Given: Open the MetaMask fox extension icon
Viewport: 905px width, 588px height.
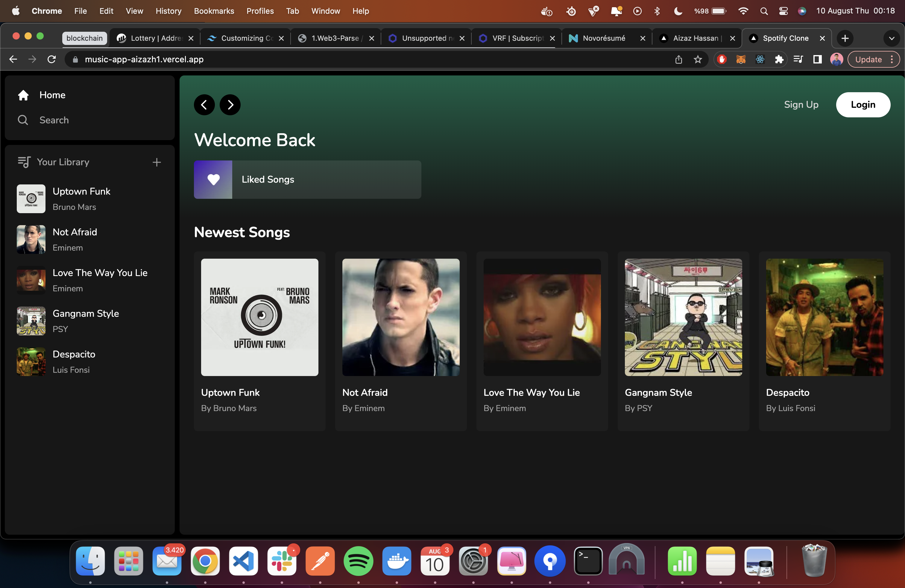Looking at the screenshot, I should [x=741, y=59].
